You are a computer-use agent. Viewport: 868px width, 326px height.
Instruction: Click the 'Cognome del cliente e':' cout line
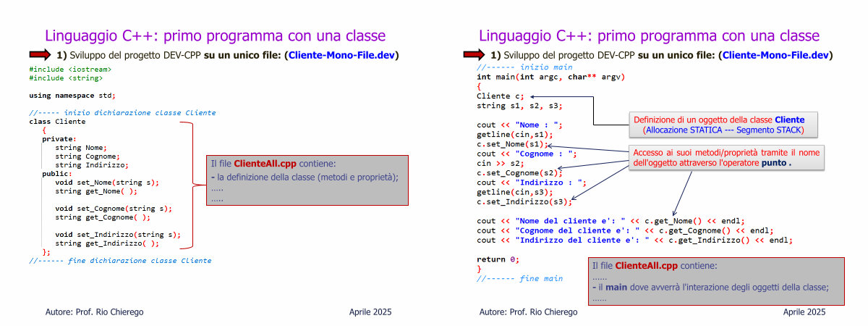pyautogui.click(x=626, y=230)
